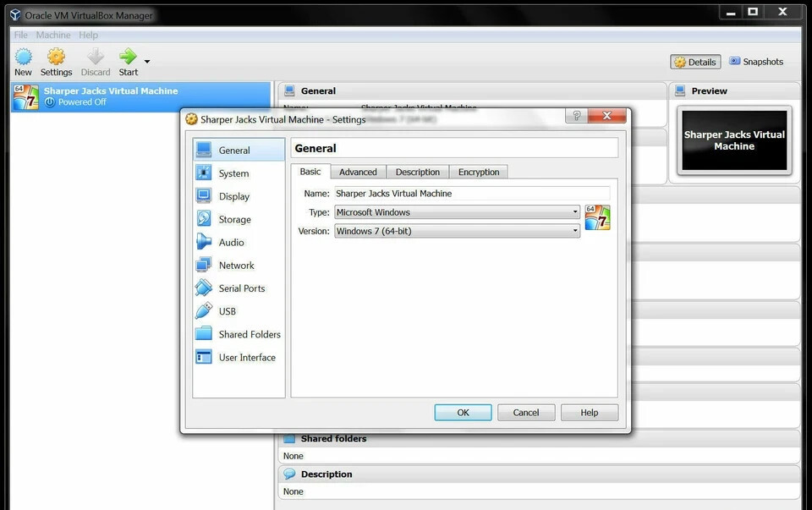
Task: Click the Windows 7 icon beside the VM name in list
Action: [x=26, y=96]
